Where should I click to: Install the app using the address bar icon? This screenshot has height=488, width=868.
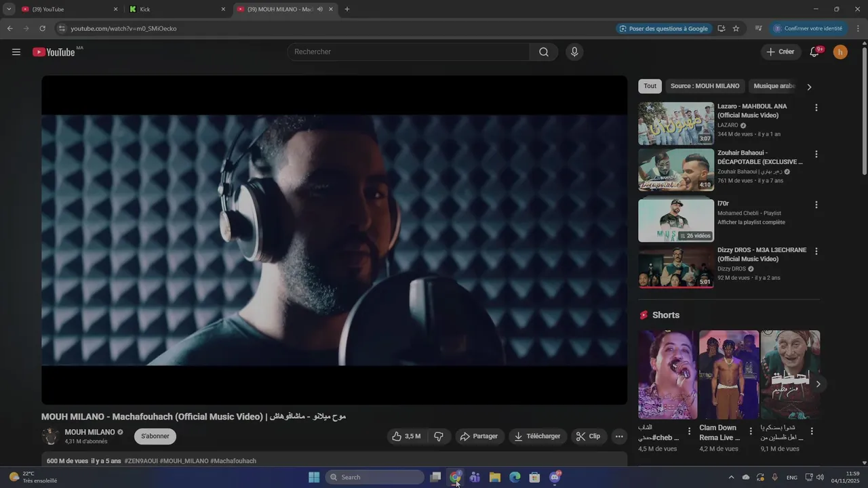721,28
